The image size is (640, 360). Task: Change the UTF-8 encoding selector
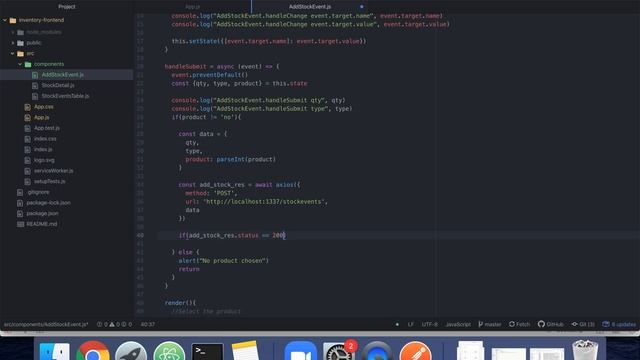(429, 324)
